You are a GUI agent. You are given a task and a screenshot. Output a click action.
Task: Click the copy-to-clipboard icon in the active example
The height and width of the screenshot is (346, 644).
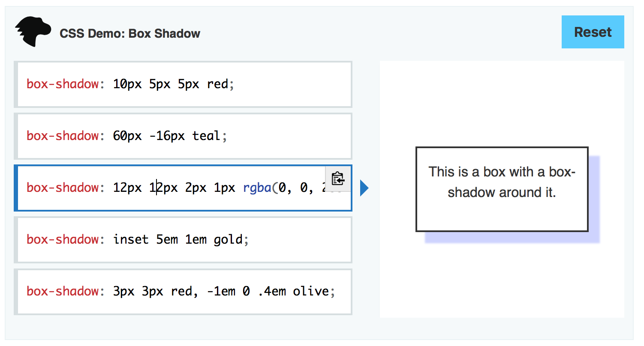(x=338, y=179)
